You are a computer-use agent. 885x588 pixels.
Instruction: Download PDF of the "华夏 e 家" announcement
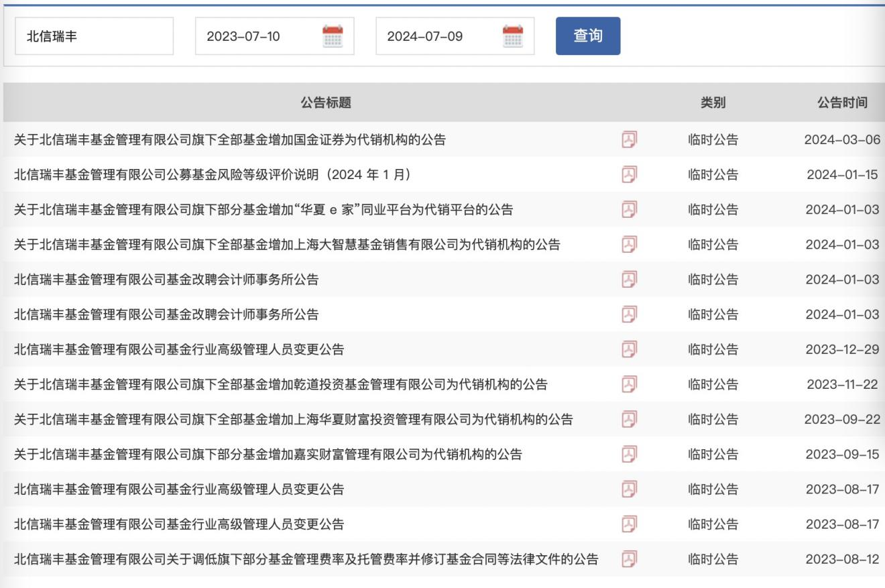point(629,209)
